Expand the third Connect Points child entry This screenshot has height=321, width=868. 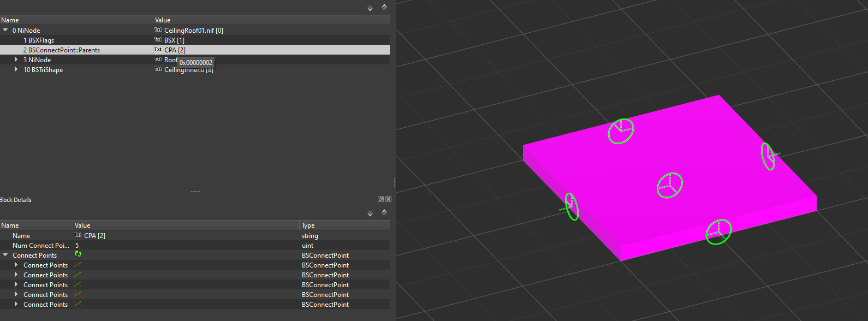[16, 284]
